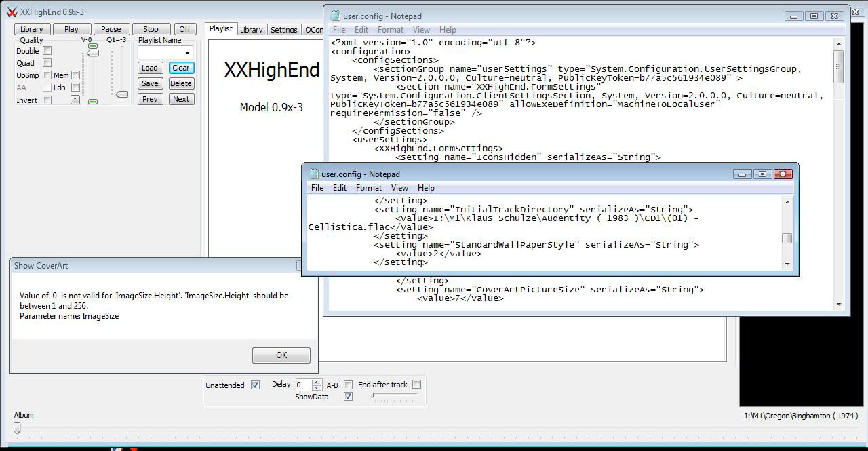Click the Stop button
The height and width of the screenshot is (451, 868).
click(151, 29)
